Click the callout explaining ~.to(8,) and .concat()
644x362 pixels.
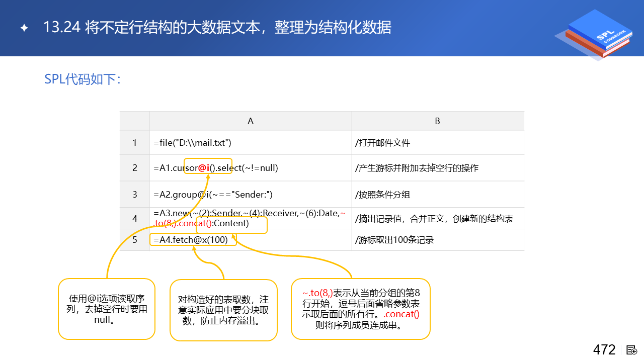coord(361,309)
